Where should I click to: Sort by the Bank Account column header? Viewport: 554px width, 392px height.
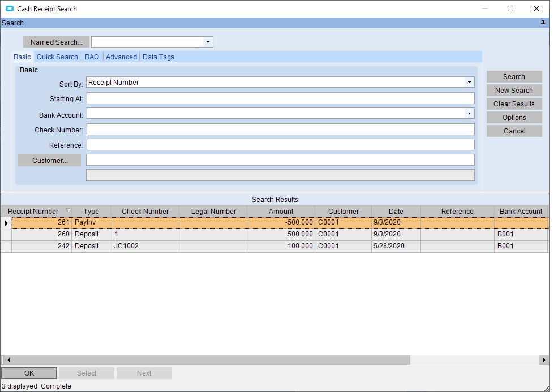click(x=521, y=211)
